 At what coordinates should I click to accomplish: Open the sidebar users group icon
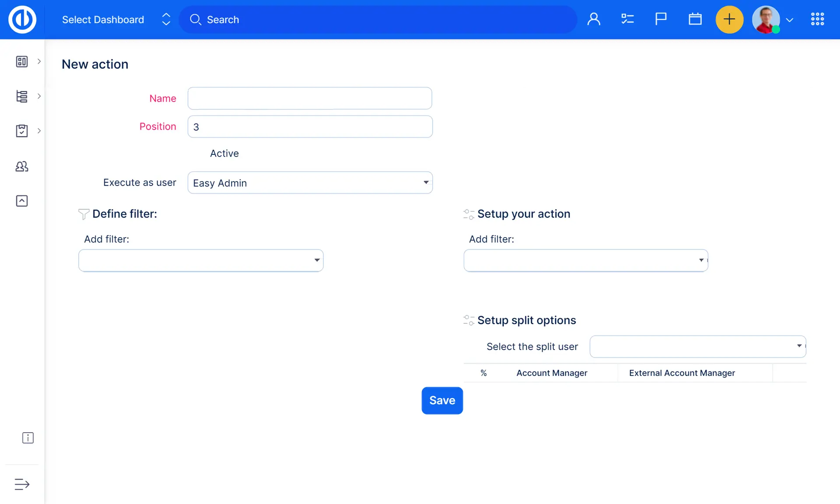22,166
